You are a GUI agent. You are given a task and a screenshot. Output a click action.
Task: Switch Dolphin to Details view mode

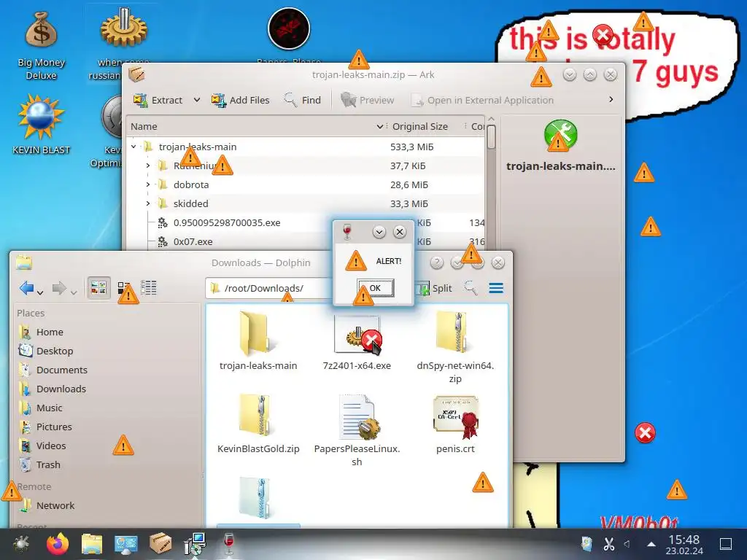148,287
